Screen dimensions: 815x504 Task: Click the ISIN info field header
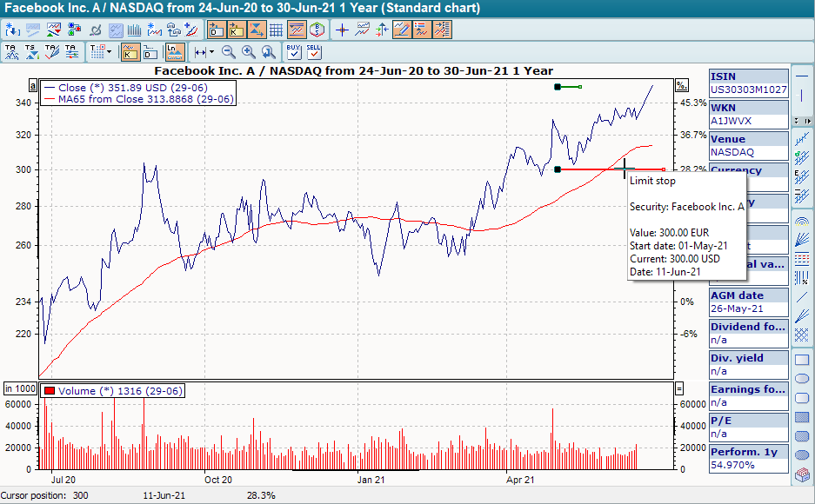[748, 76]
